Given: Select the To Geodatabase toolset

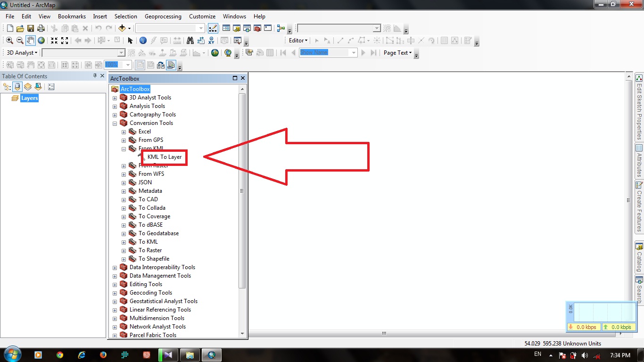Looking at the screenshot, I should (158, 233).
